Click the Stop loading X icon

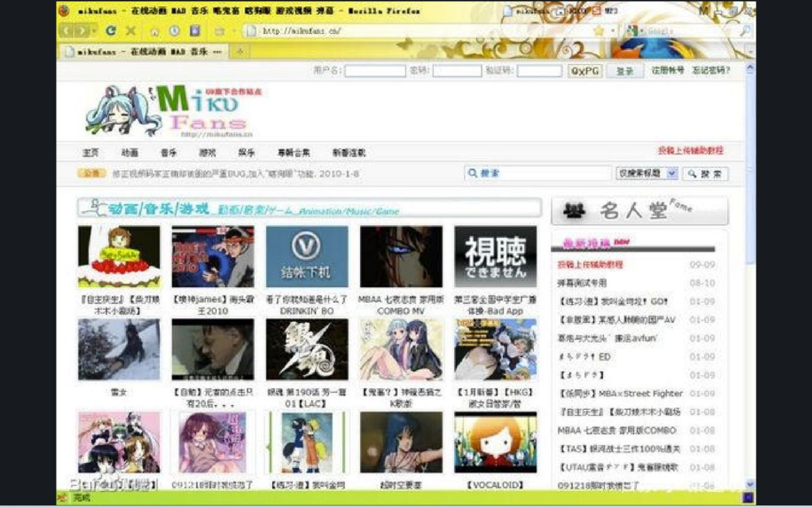coord(131,31)
